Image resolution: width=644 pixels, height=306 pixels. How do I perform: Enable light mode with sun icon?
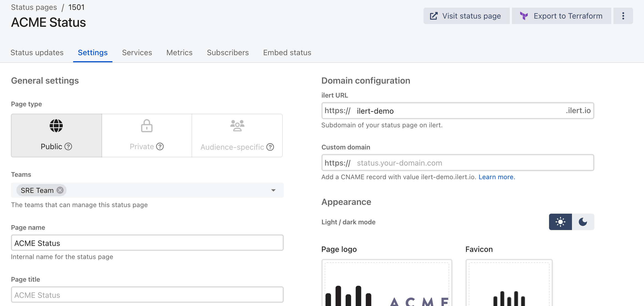coord(560,222)
